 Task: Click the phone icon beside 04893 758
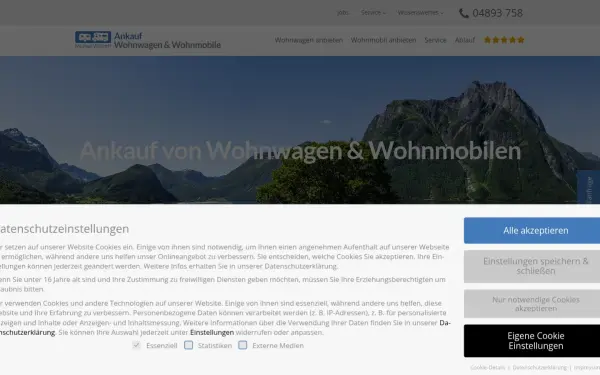(x=463, y=13)
